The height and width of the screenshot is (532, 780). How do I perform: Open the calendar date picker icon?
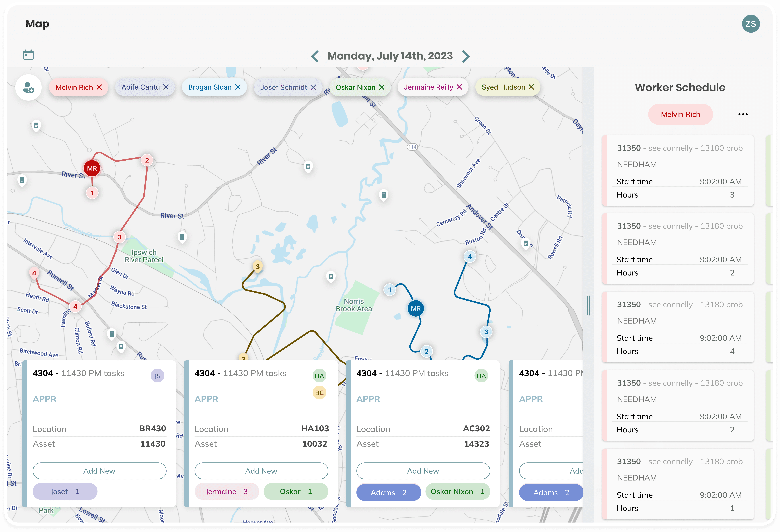(x=28, y=55)
